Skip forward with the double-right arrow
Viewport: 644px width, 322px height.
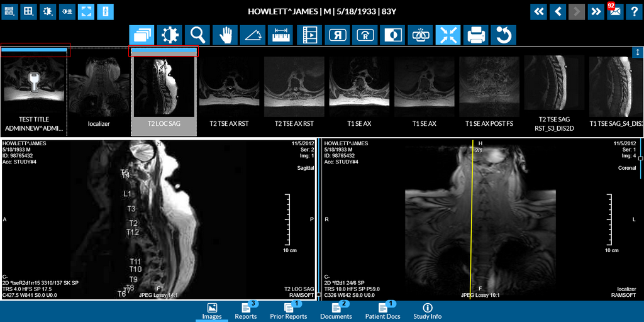coord(596,11)
